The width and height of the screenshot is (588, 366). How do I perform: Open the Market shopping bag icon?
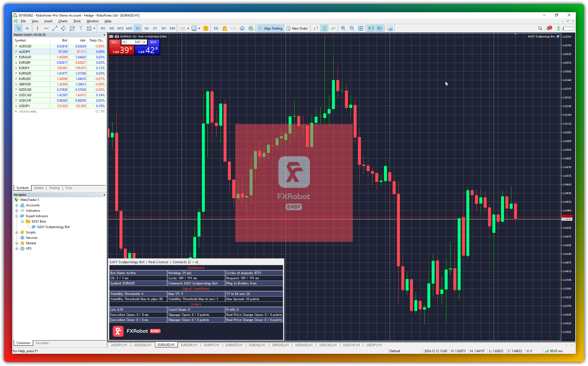(x=225, y=28)
